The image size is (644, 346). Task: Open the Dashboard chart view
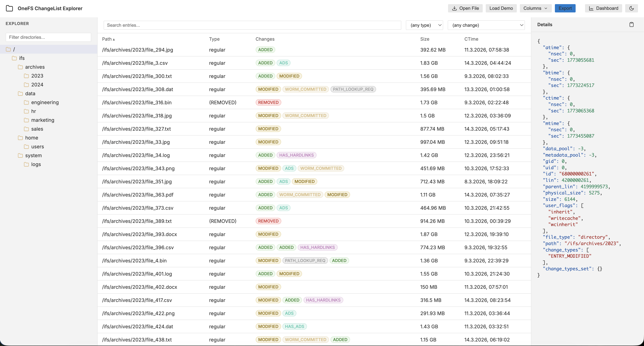603,8
